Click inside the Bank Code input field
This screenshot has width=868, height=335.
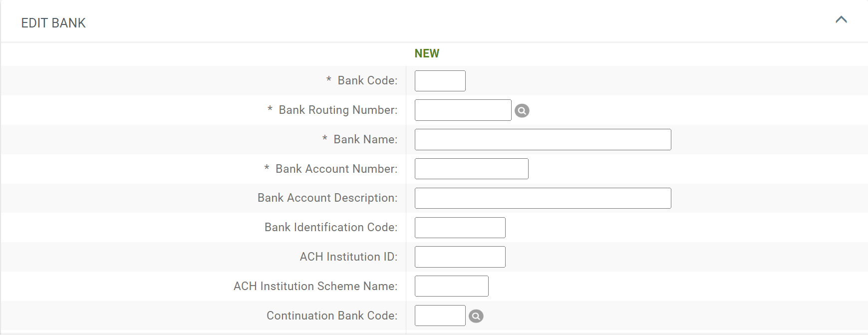(439, 80)
